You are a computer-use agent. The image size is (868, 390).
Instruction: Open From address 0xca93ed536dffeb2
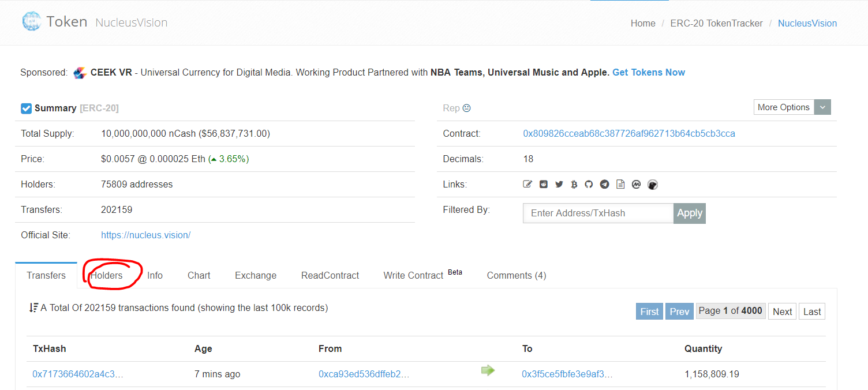tap(364, 374)
